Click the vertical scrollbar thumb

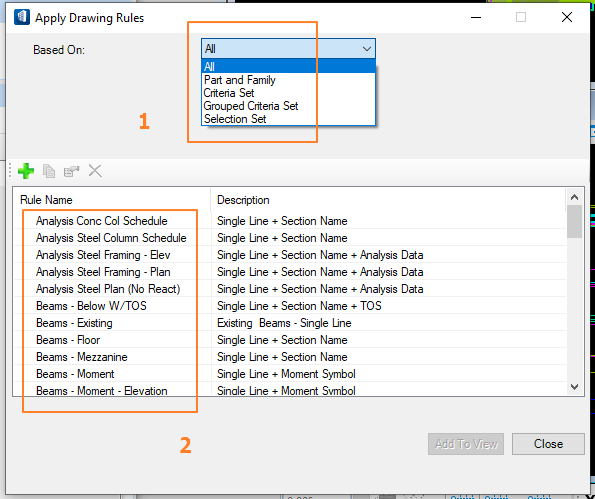(574, 222)
